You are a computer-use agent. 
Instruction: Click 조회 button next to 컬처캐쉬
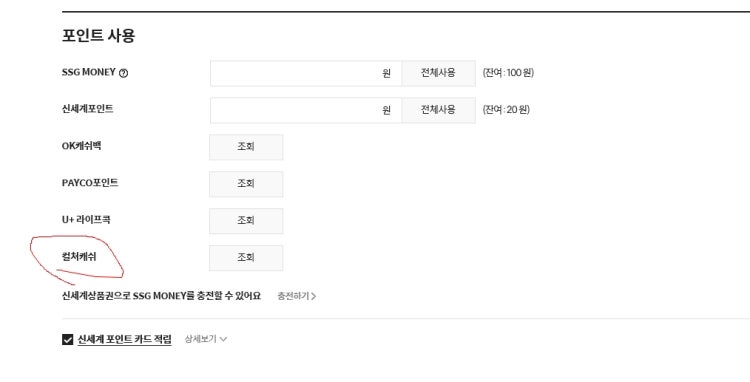click(246, 258)
